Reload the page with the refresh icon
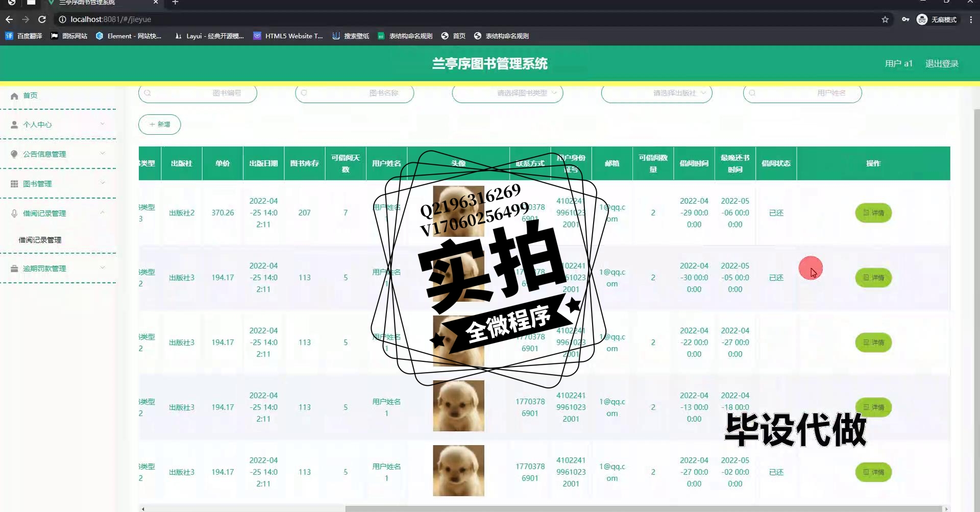The height and width of the screenshot is (512, 980). point(42,19)
